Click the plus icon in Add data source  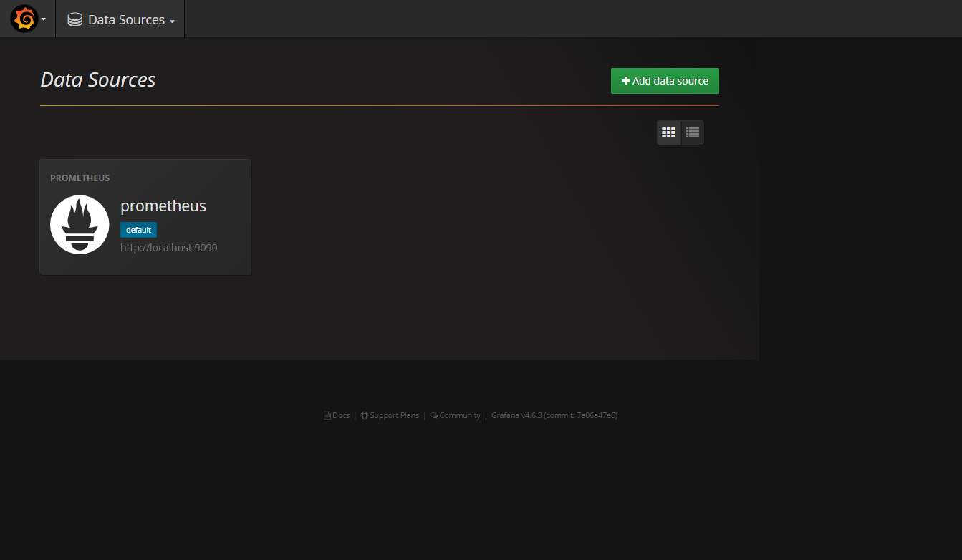point(626,81)
